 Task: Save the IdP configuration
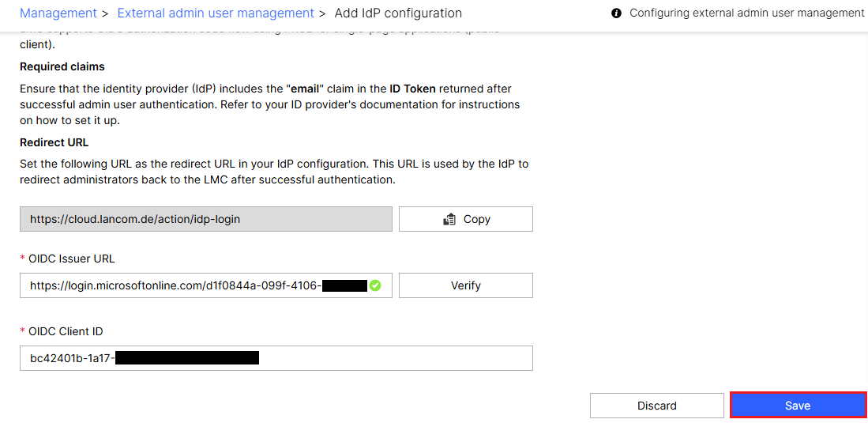[x=798, y=406]
